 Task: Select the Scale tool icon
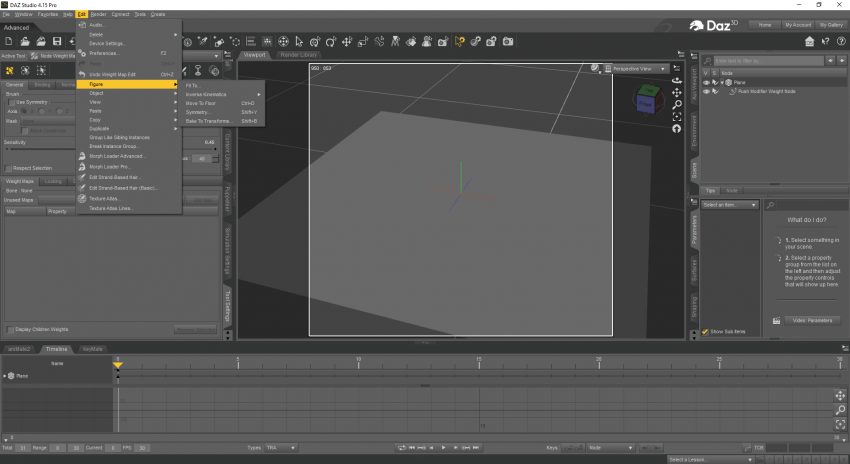(x=363, y=42)
